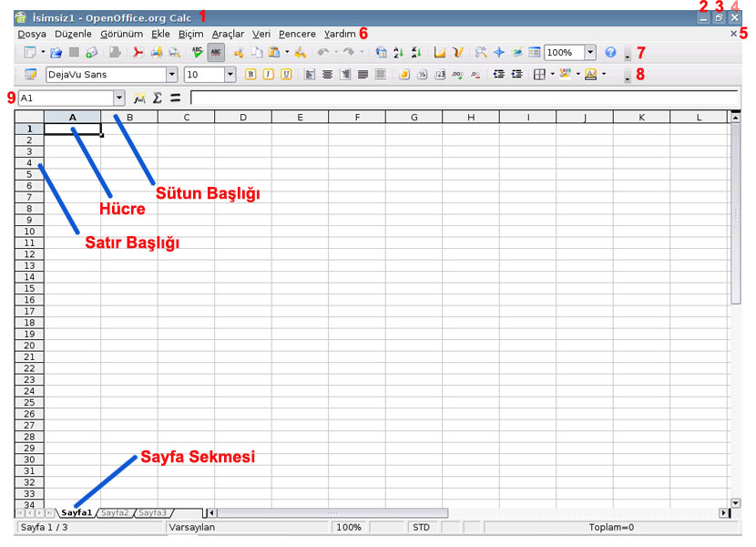Screen dimensions: 756x547
Task: Insert a chart with the Chart icon
Action: coord(440,52)
